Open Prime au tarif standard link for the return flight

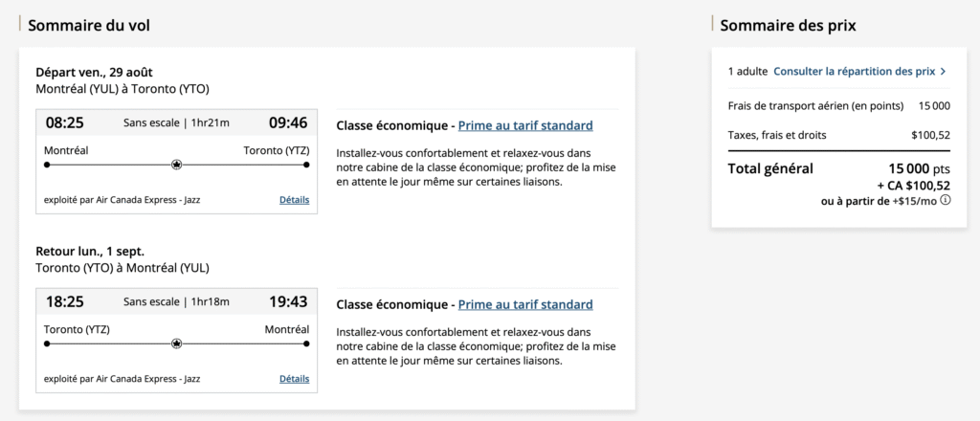point(525,304)
